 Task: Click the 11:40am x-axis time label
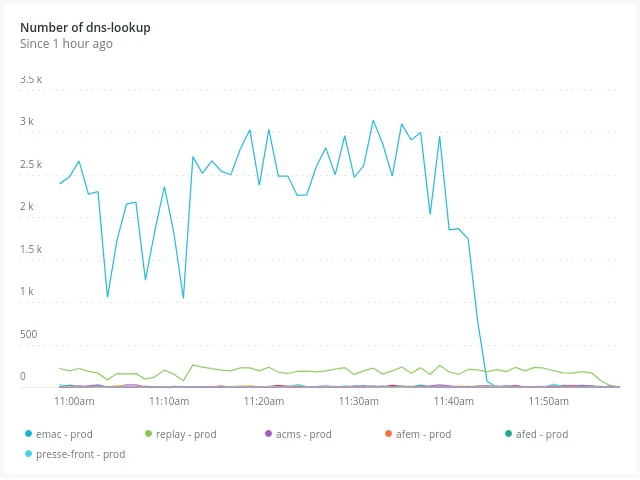point(454,401)
